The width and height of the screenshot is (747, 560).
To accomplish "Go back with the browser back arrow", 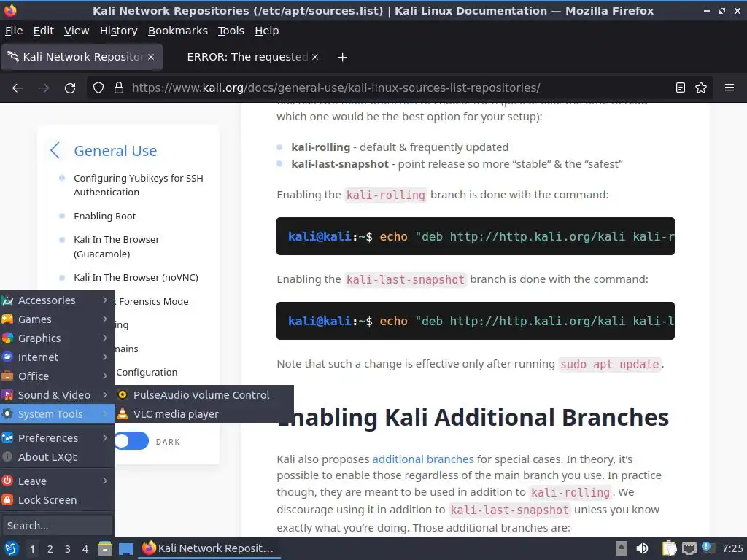I will (x=18, y=88).
